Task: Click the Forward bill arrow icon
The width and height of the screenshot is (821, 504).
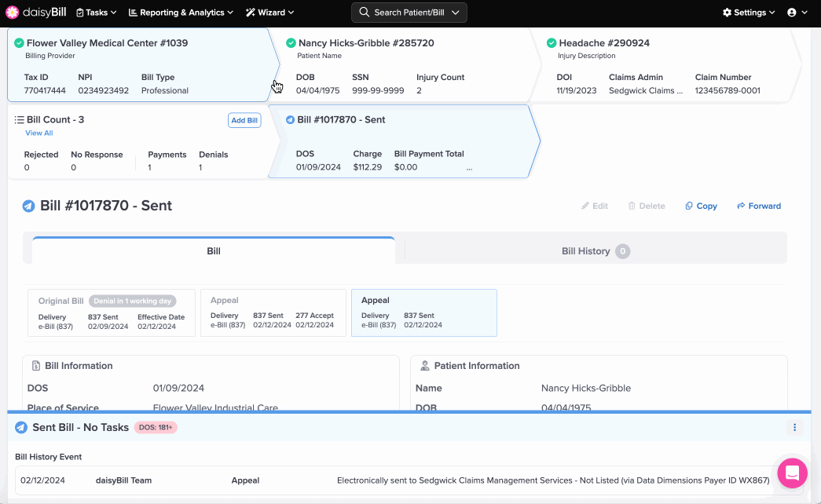Action: click(x=741, y=206)
